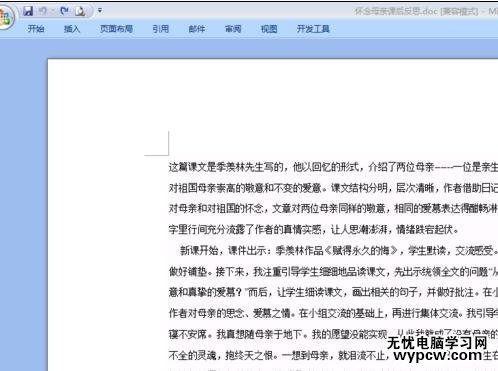Open the 开始 ribbon tab

[36, 29]
